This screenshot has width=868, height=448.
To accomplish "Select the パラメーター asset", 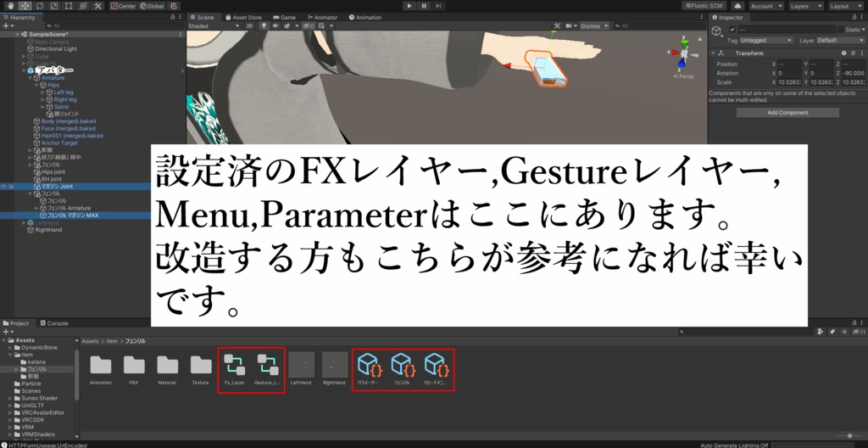I will click(368, 369).
